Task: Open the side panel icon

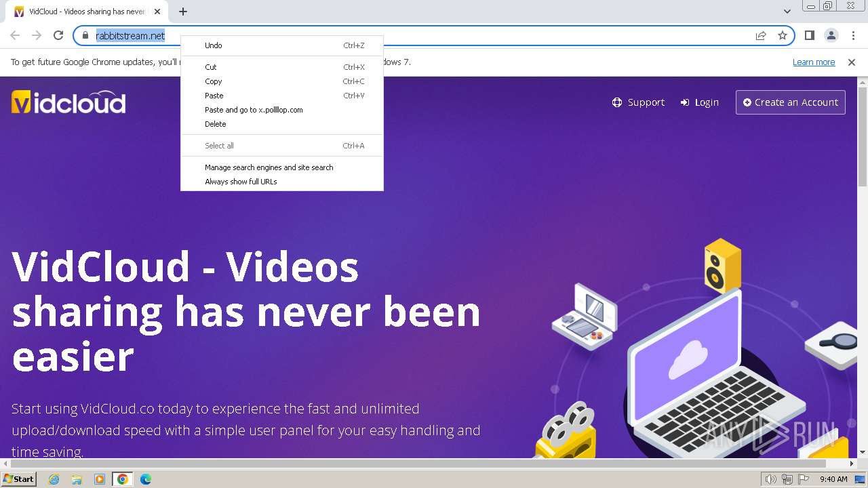Action: pos(809,35)
